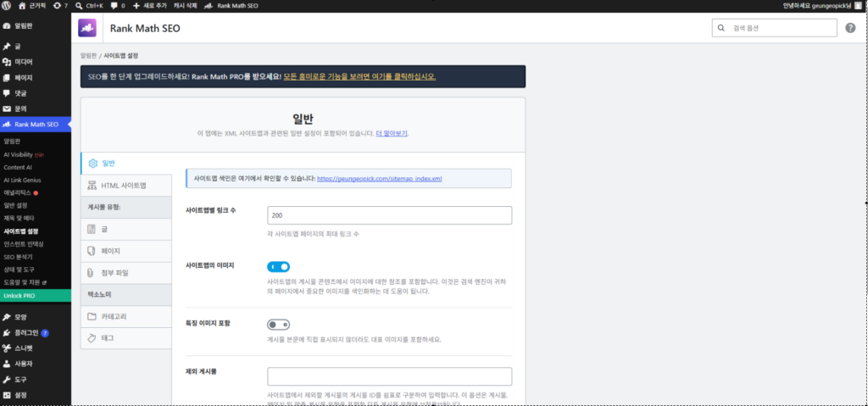Follow the 더 알아보기 link
This screenshot has height=406, width=868.
(392, 133)
